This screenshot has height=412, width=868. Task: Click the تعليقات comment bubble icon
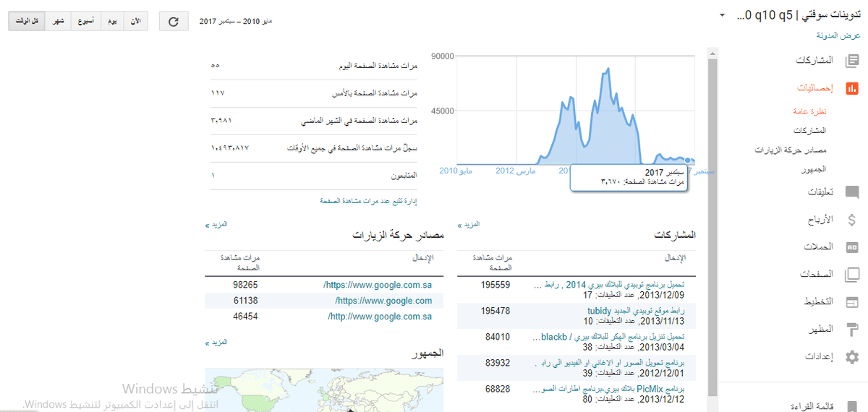[x=852, y=192]
